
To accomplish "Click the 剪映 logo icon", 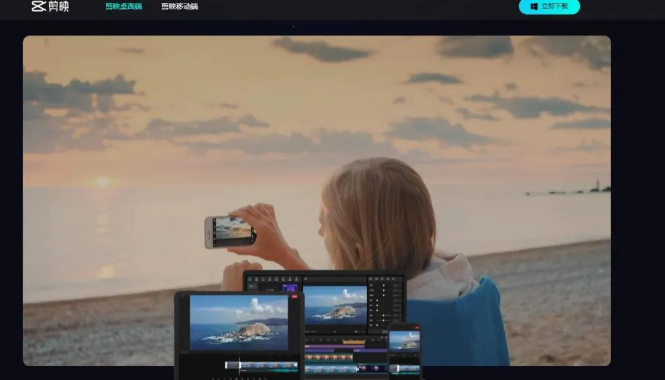I will tap(39, 6).
